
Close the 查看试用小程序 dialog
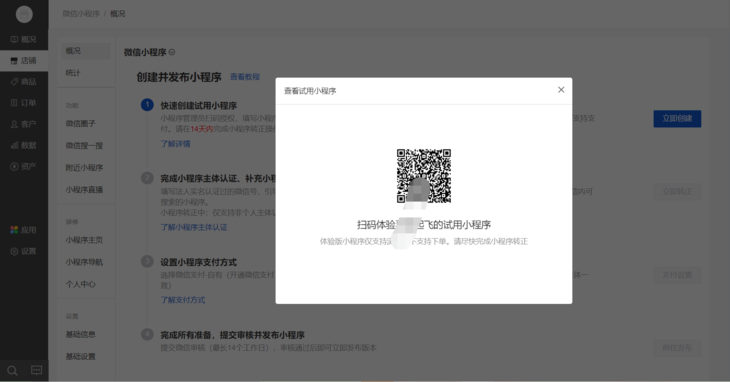561,90
